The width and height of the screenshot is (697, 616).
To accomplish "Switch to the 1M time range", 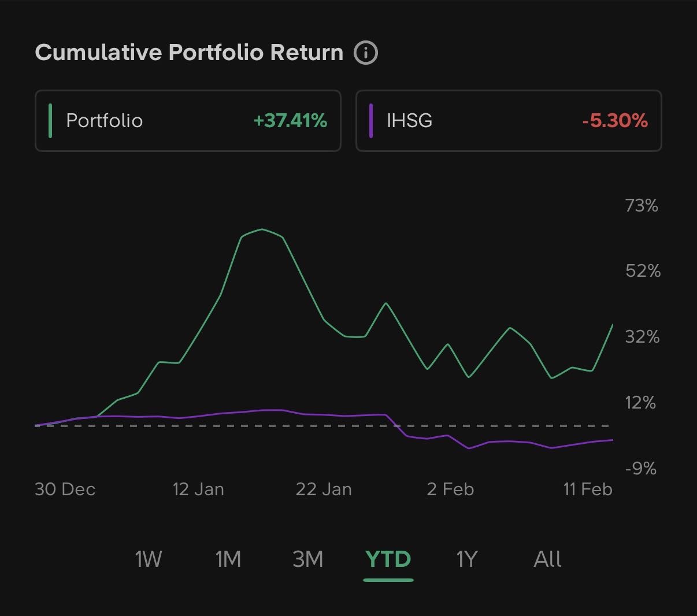I will point(228,559).
